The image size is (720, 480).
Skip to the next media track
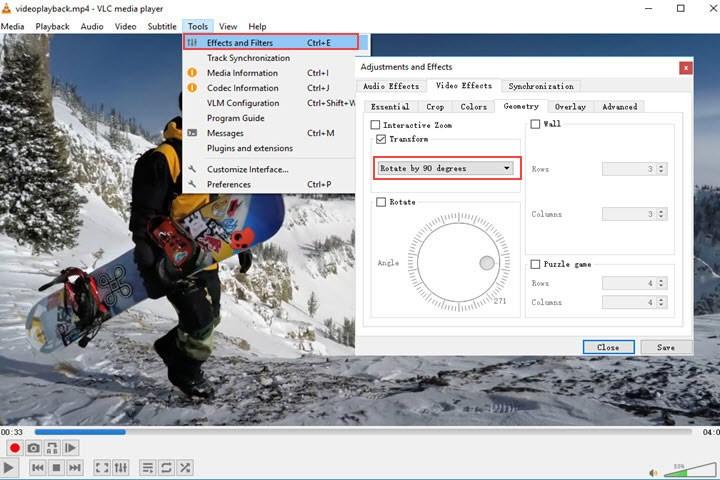coord(74,468)
